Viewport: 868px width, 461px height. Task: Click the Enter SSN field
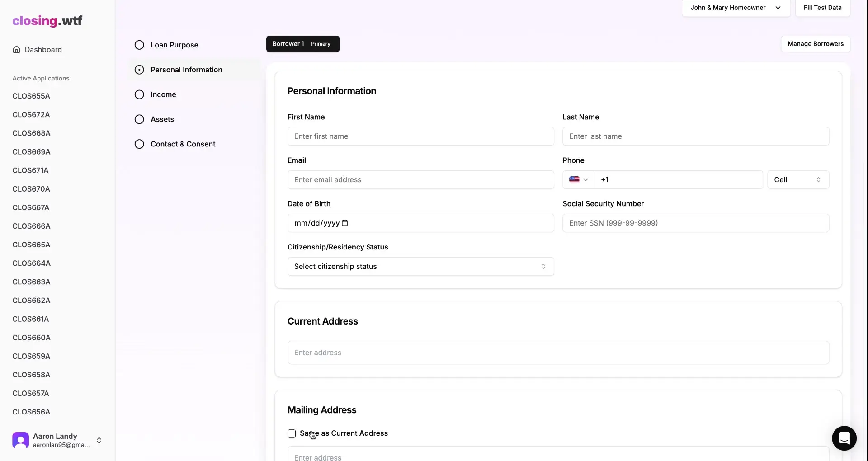tap(695, 223)
